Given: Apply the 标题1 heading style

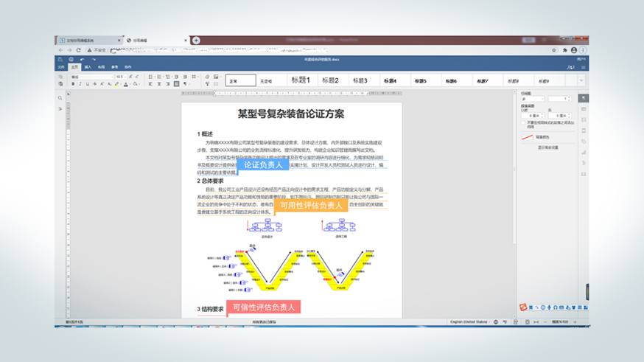Looking at the screenshot, I should tap(301, 80).
